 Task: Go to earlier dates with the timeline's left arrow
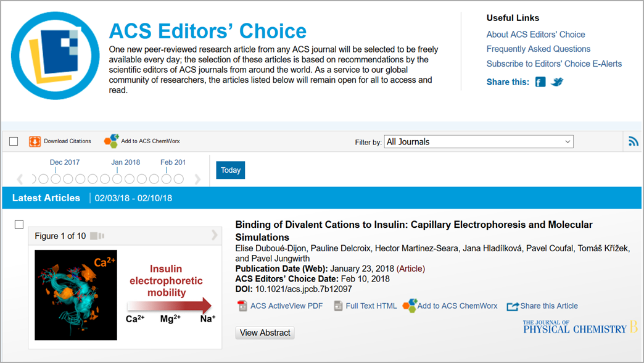point(20,179)
